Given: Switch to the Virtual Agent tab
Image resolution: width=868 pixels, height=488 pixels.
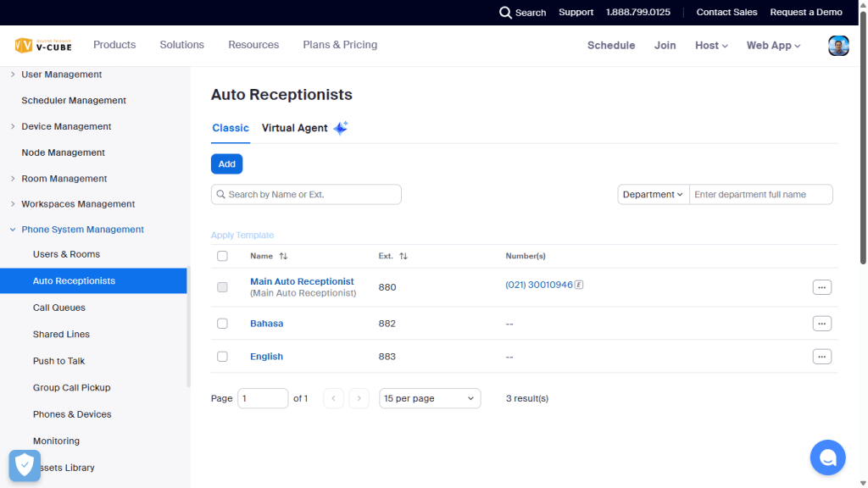Looking at the screenshot, I should [295, 128].
